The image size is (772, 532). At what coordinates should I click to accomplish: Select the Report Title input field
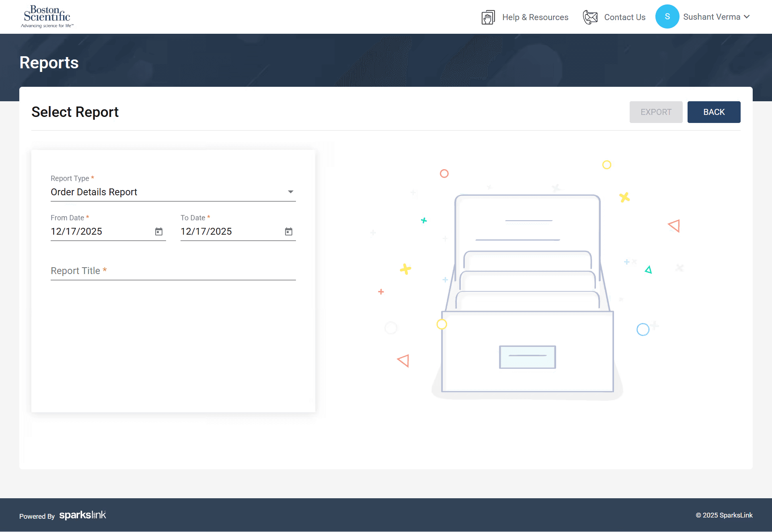(x=173, y=271)
